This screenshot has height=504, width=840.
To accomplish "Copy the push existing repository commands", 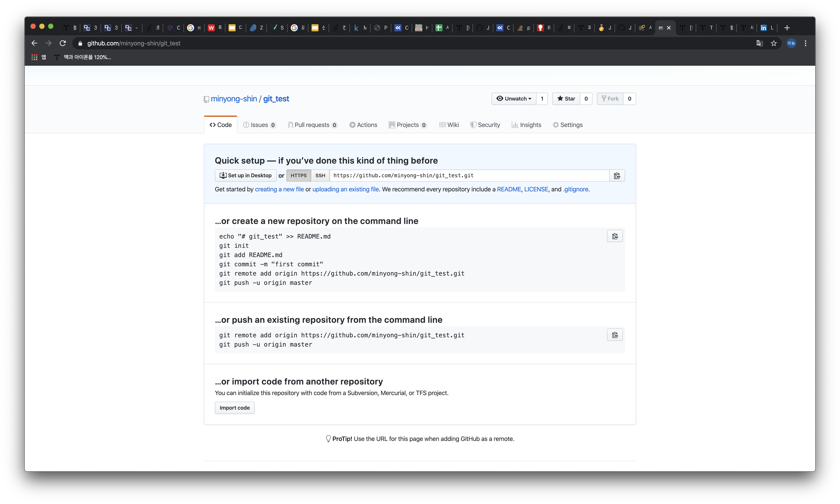I will pyautogui.click(x=615, y=335).
